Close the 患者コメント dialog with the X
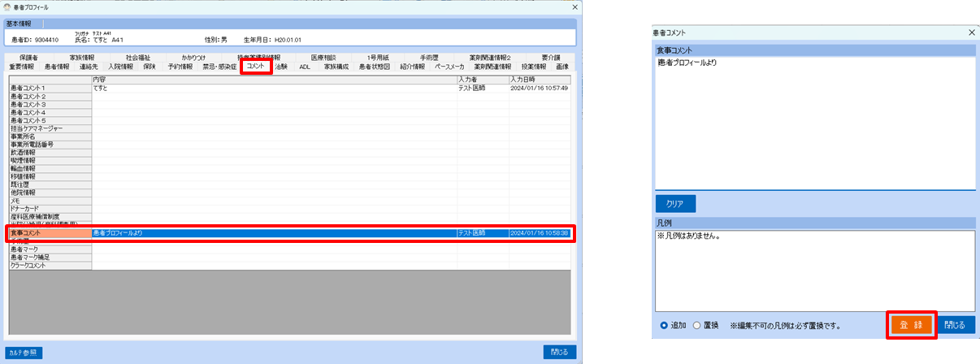The image size is (980, 364). 972,32
